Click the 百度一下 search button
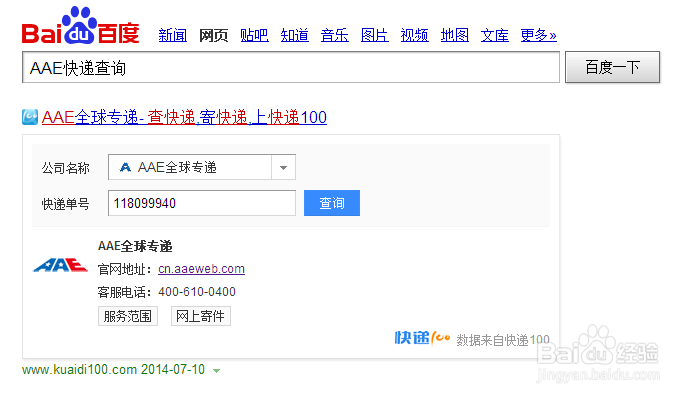The height and width of the screenshot is (400, 700). (612, 67)
